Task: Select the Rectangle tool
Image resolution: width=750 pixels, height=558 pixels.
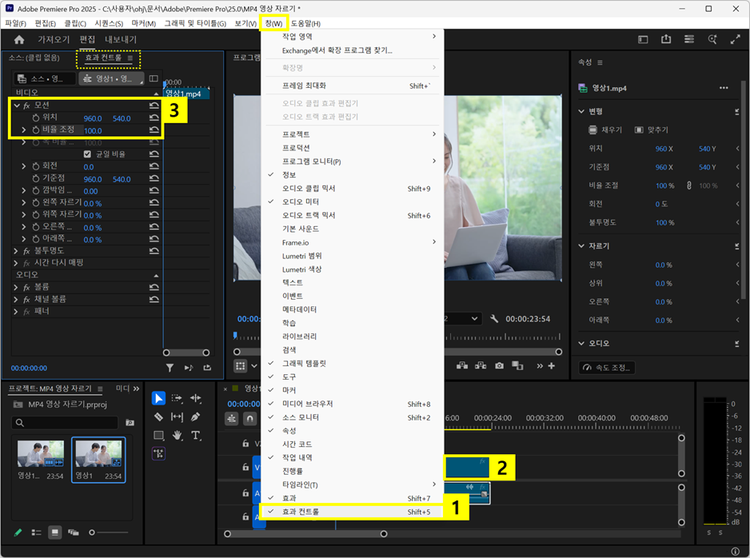Action: (x=158, y=436)
